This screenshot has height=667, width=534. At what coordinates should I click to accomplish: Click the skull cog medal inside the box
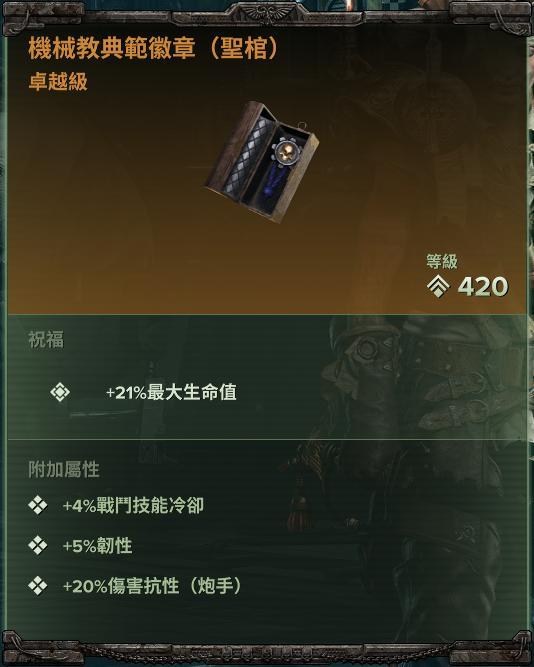286,151
